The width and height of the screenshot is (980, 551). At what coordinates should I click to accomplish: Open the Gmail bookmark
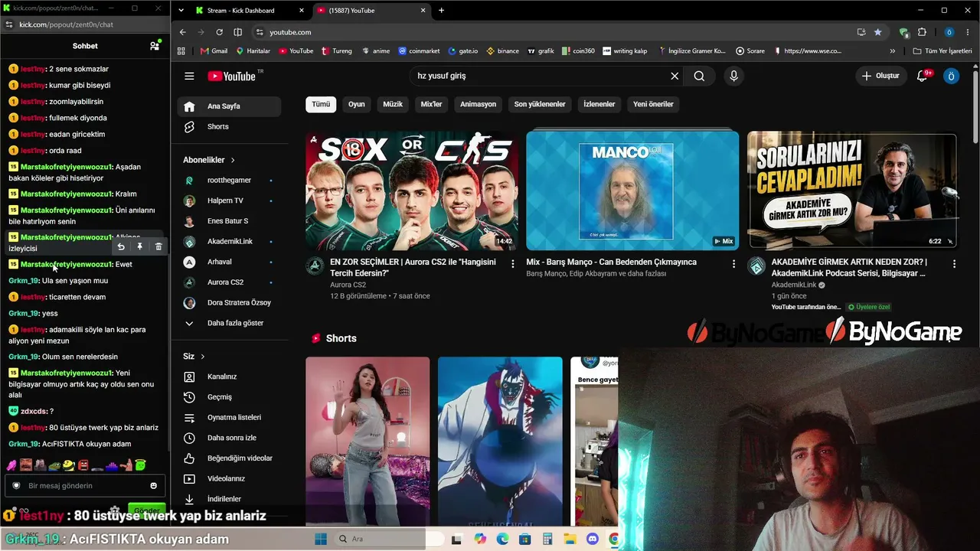tap(214, 51)
